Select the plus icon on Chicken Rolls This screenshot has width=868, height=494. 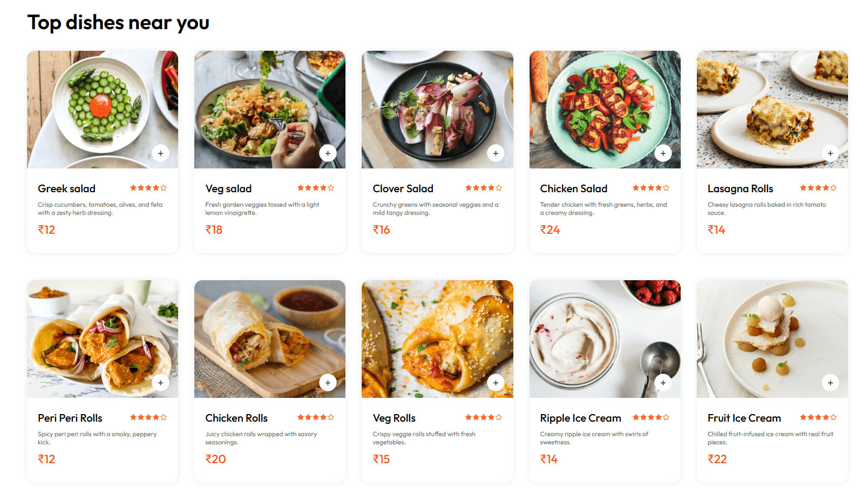coord(328,382)
